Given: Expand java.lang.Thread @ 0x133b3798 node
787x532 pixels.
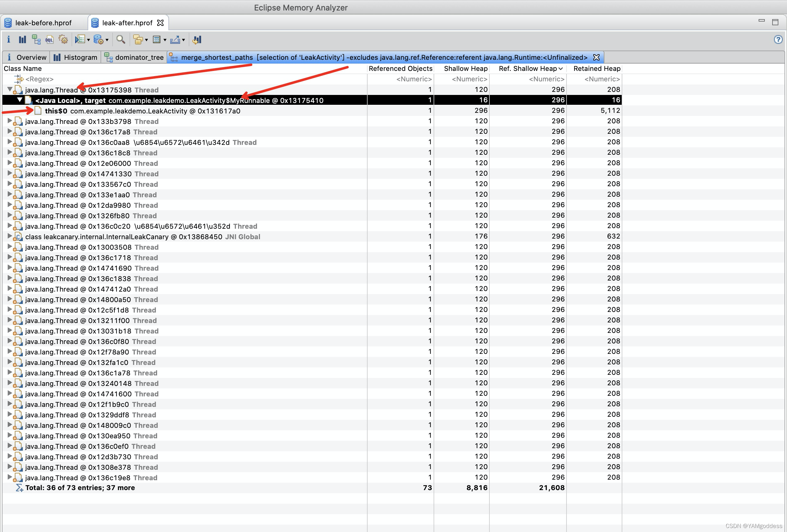Looking at the screenshot, I should coord(10,121).
